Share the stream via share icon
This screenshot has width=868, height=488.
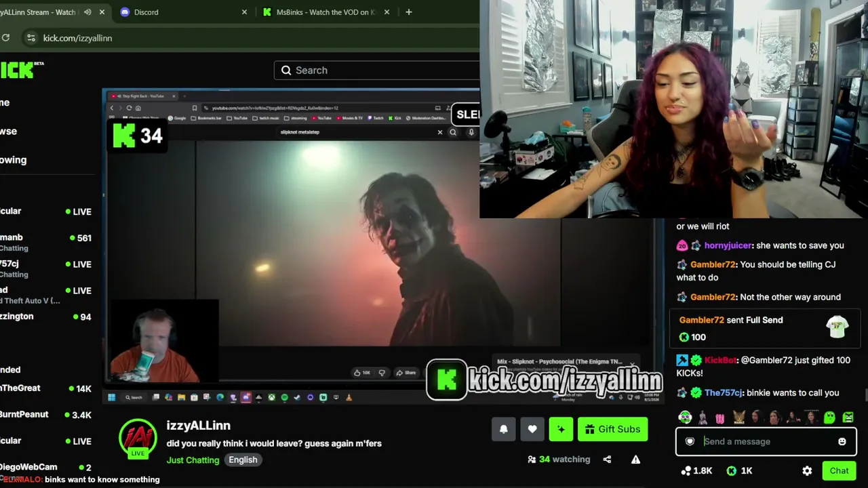tap(607, 460)
